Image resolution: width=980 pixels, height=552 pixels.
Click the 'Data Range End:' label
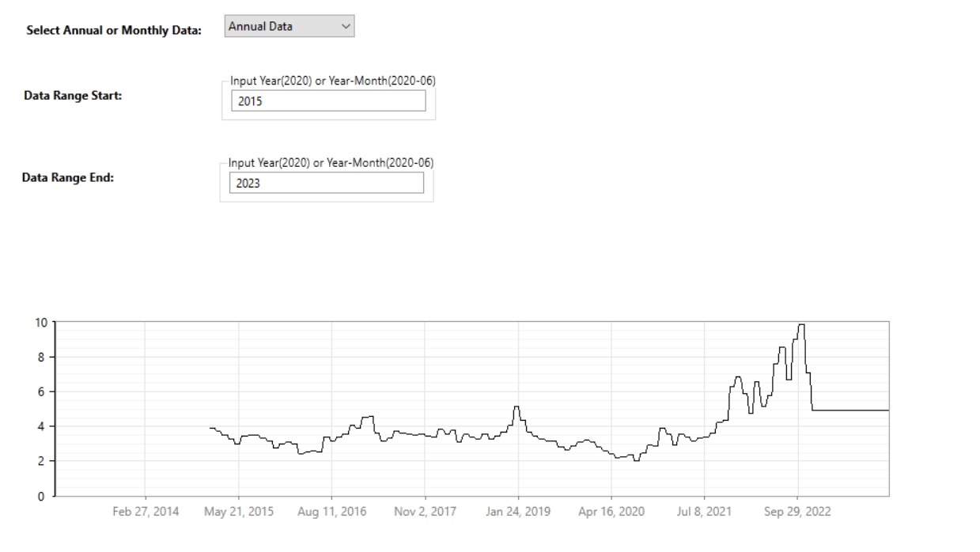[68, 177]
